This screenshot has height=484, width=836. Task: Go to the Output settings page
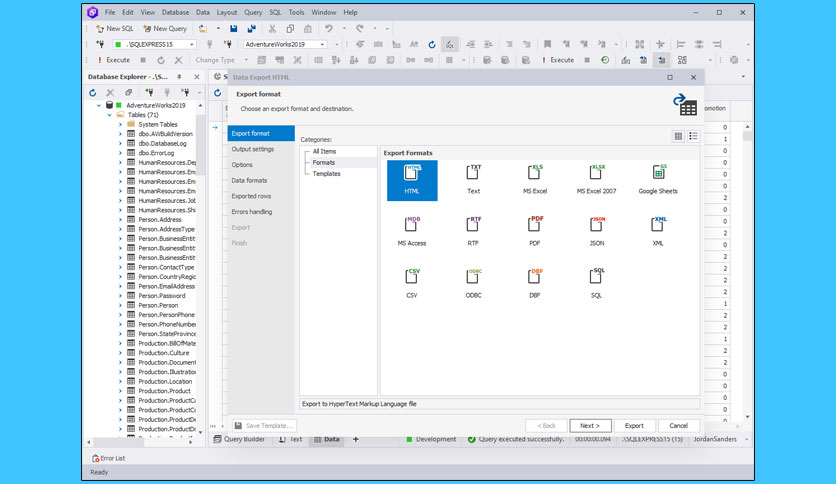pyautogui.click(x=261, y=149)
